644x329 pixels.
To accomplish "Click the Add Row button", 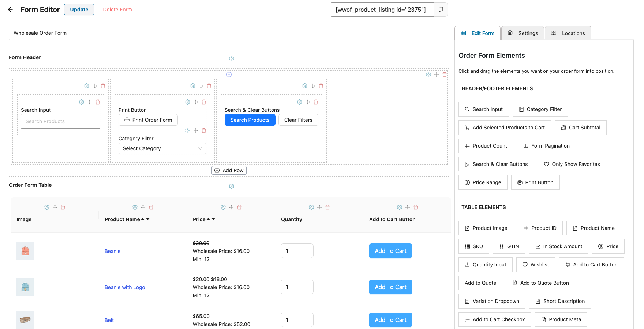I will (229, 170).
